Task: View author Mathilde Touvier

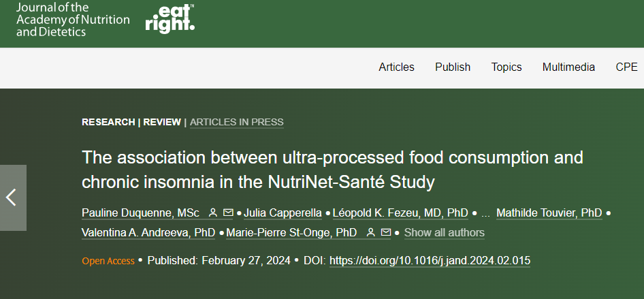Action: [549, 213]
